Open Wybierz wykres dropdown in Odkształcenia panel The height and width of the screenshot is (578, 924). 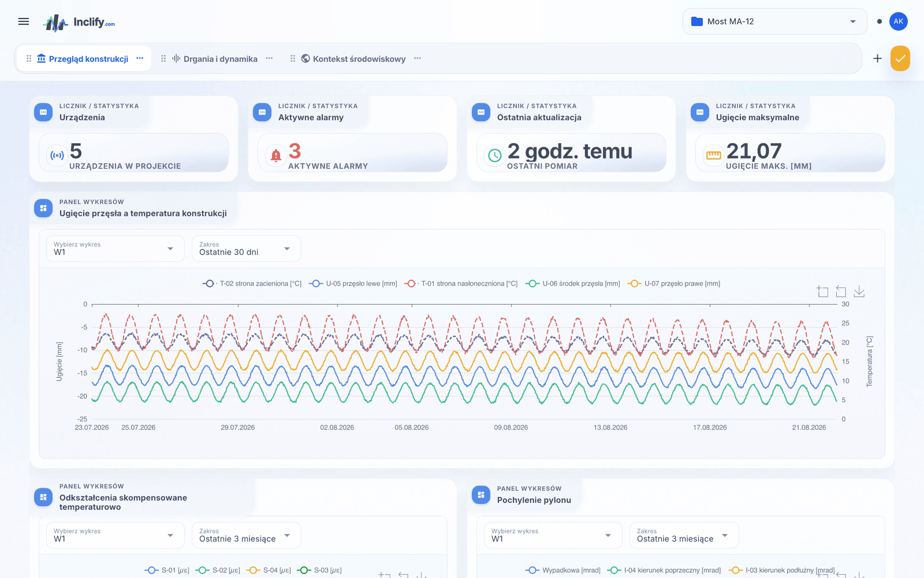pyautogui.click(x=115, y=535)
